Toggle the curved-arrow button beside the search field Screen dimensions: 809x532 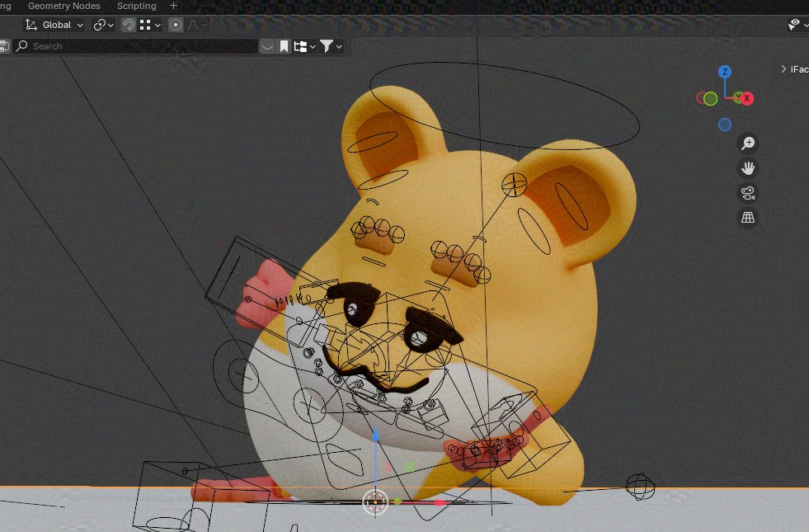[x=266, y=46]
